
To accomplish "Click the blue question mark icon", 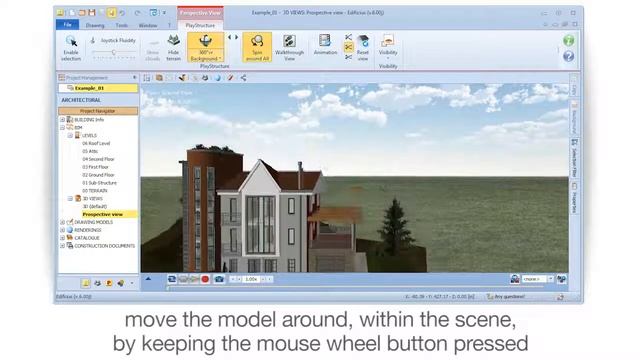I will tap(569, 56).
